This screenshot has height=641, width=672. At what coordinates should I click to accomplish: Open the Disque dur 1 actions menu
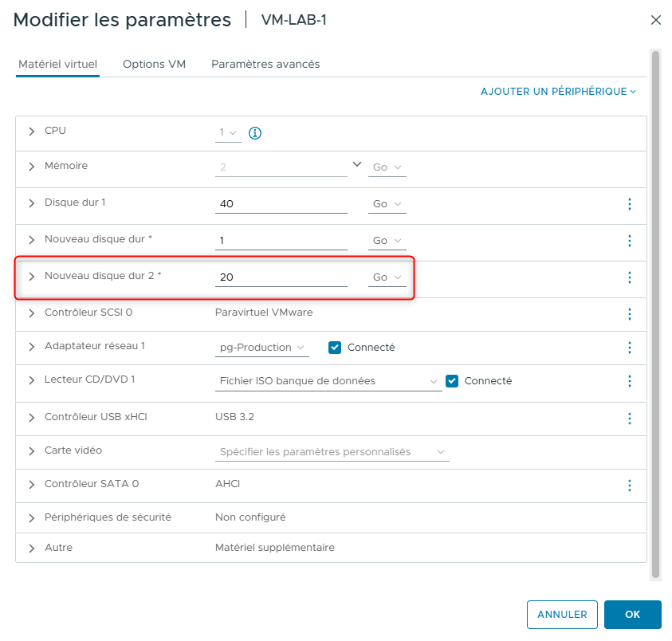click(x=629, y=204)
